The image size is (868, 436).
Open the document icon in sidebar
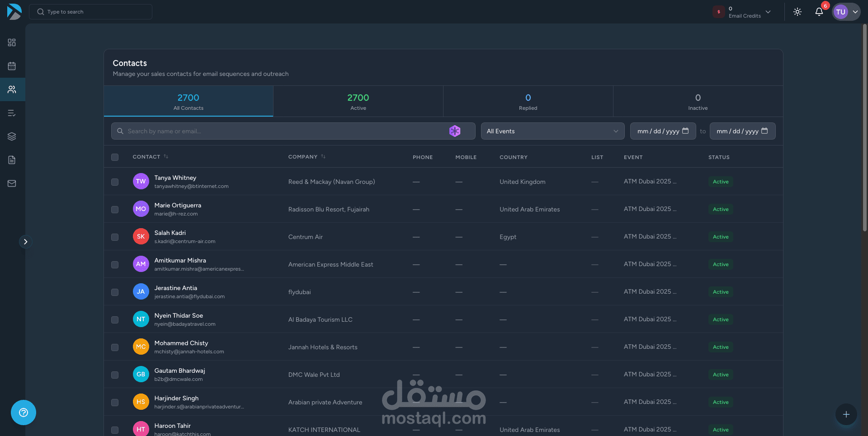[12, 160]
